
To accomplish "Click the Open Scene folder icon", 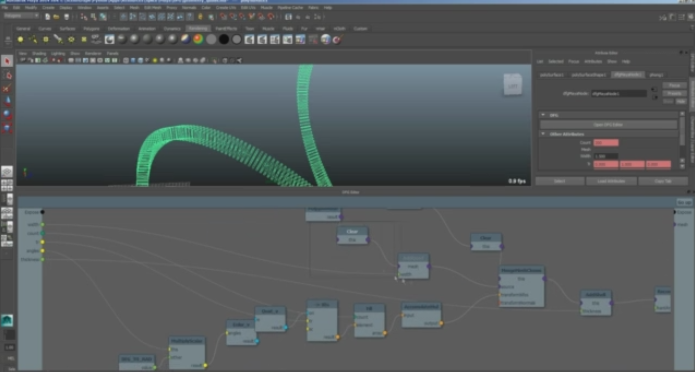I will coord(57,17).
